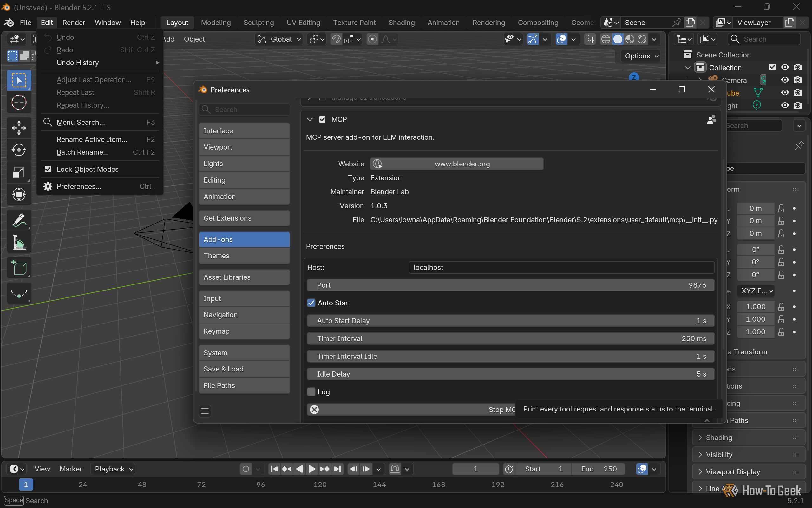Click the stop icon on Stop MCP button

314,410
